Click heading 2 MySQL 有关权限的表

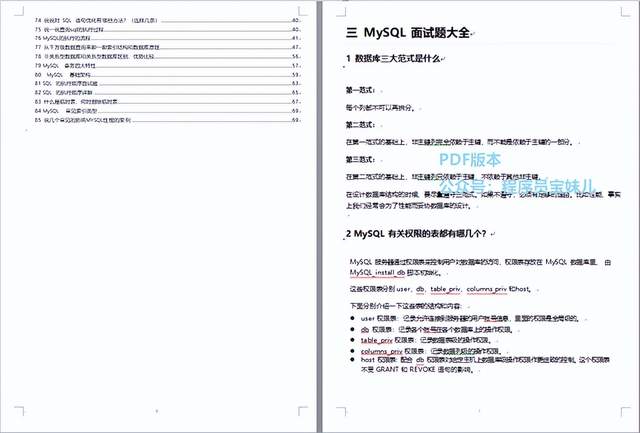pyautogui.click(x=416, y=234)
